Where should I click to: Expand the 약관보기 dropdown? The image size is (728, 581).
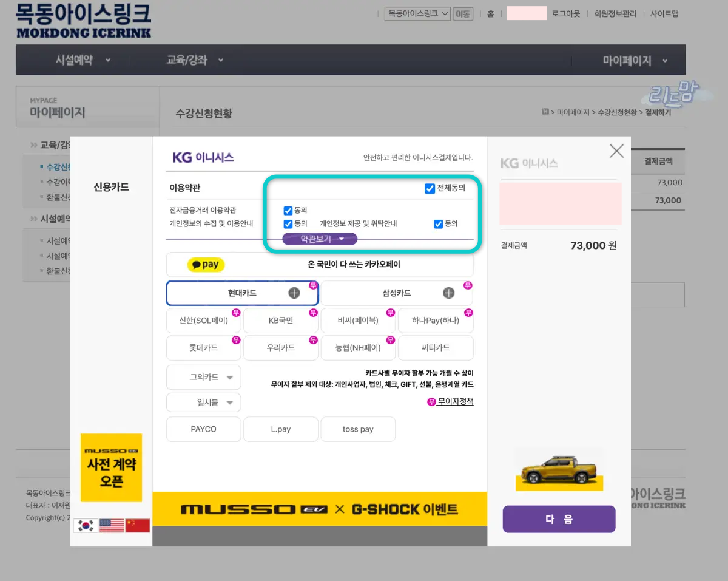[x=320, y=239]
